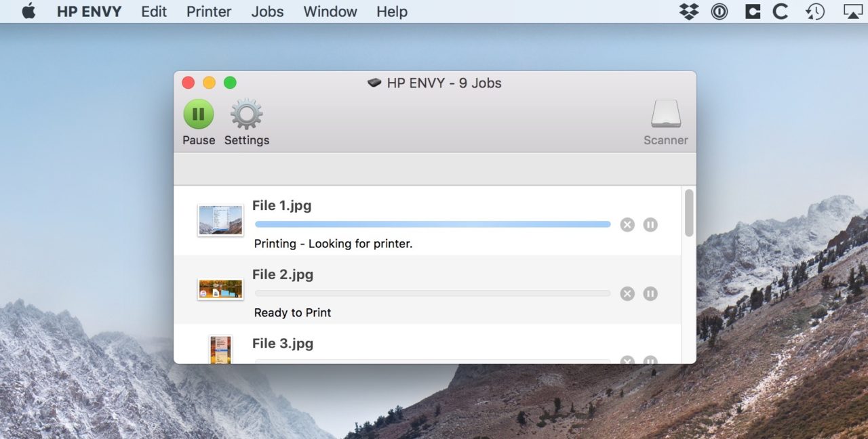The image size is (868, 439).
Task: Cancel the File 1.jpg print job
Action: [x=627, y=224]
